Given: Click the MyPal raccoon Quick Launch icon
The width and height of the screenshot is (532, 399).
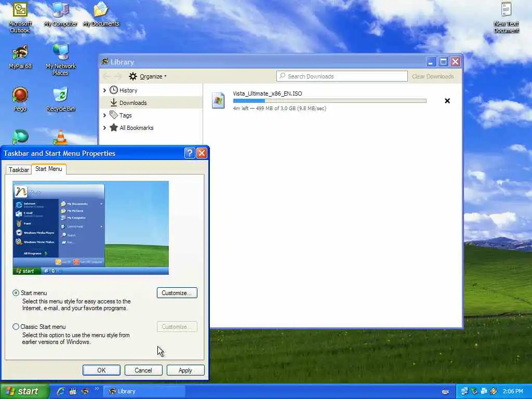Looking at the screenshot, I should [x=85, y=391].
